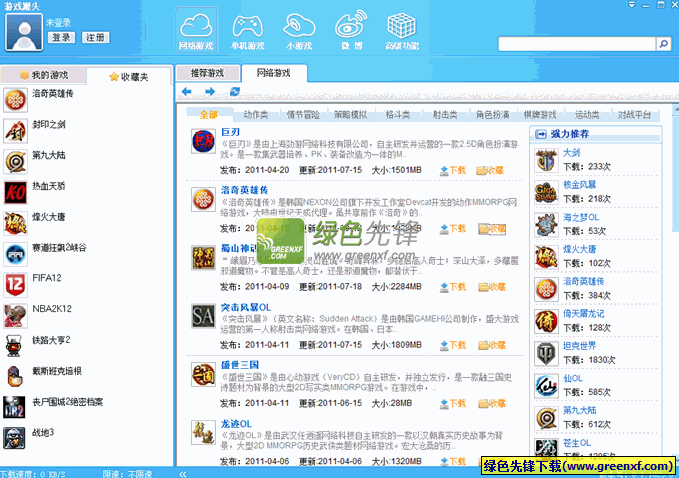Open the 高级功能 cube icon section

(x=402, y=31)
